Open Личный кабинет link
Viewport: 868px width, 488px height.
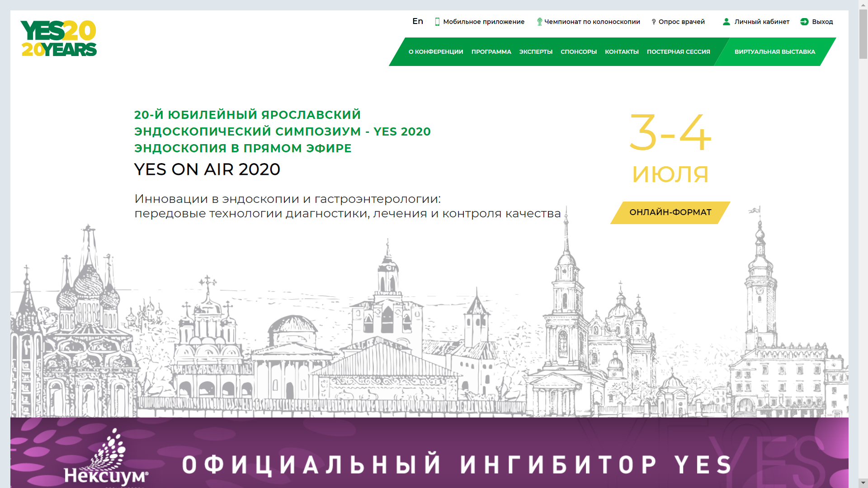[762, 22]
